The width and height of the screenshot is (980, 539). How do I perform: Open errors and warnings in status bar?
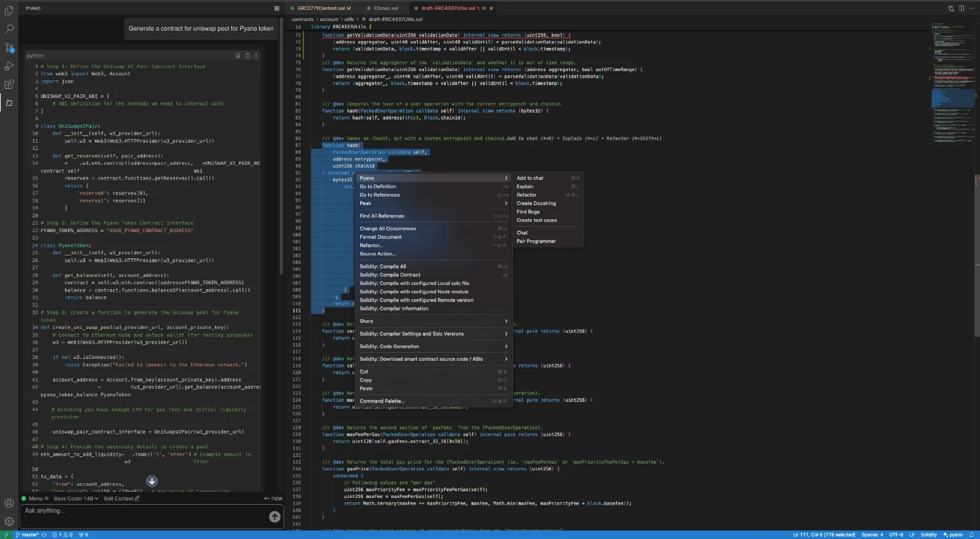(62, 535)
